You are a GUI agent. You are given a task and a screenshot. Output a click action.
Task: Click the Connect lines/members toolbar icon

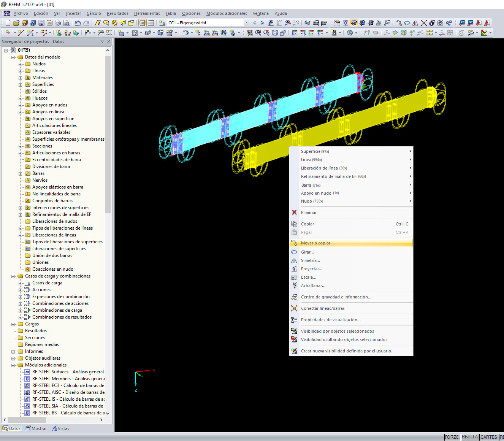(x=423, y=23)
